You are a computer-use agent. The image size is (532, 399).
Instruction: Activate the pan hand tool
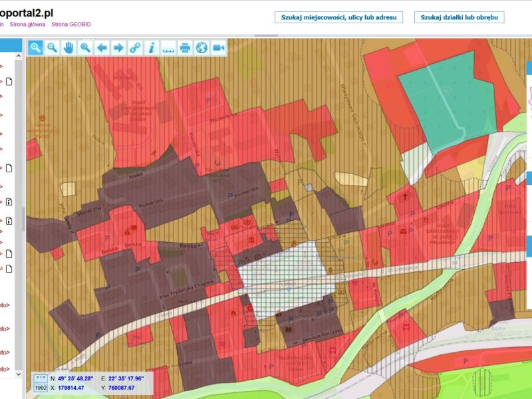68,47
